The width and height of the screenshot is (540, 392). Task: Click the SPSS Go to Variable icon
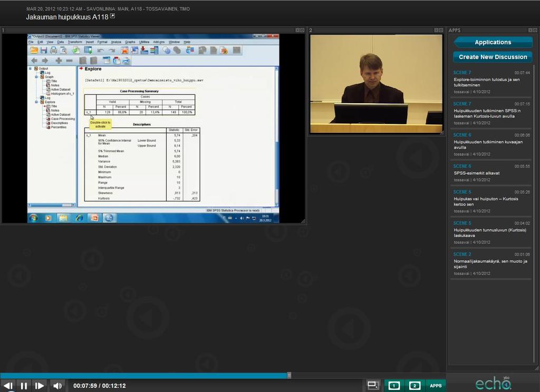pyautogui.click(x=144, y=51)
